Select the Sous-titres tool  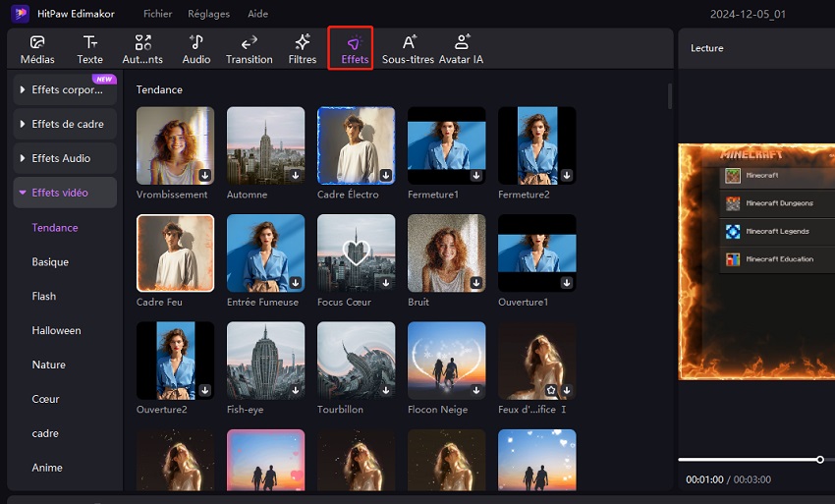[x=408, y=49]
